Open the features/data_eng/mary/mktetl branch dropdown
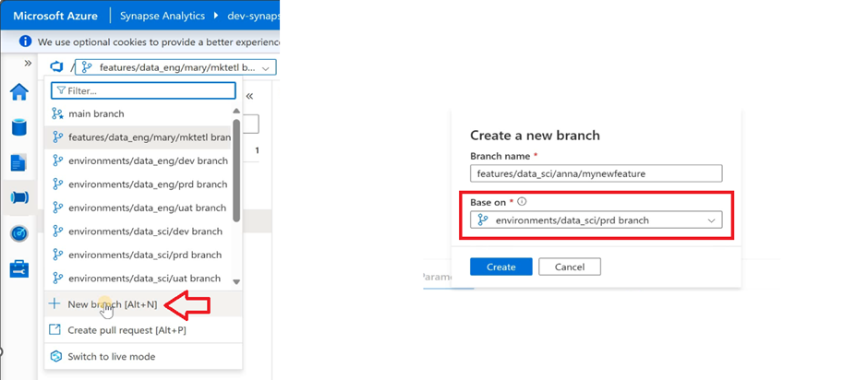 point(175,67)
